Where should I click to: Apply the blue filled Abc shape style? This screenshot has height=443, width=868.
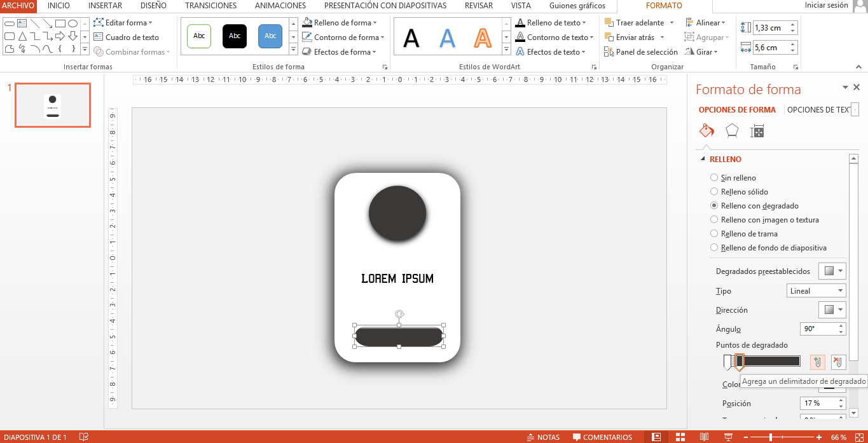(x=270, y=36)
